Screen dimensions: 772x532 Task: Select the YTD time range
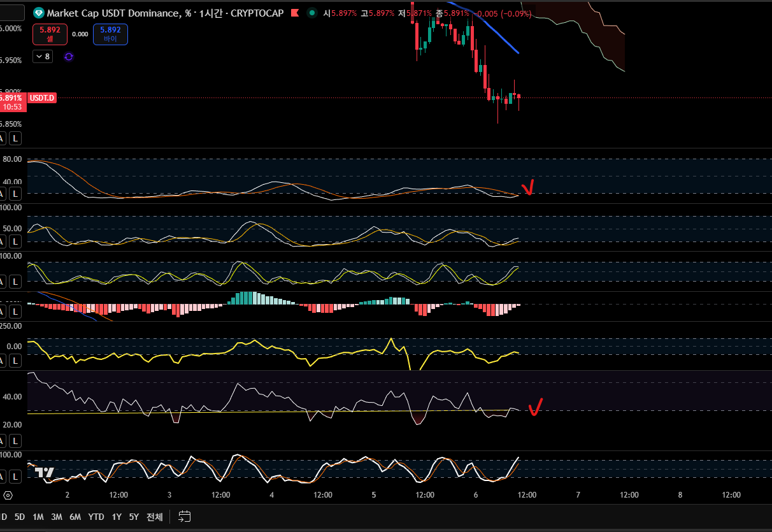tap(96, 517)
